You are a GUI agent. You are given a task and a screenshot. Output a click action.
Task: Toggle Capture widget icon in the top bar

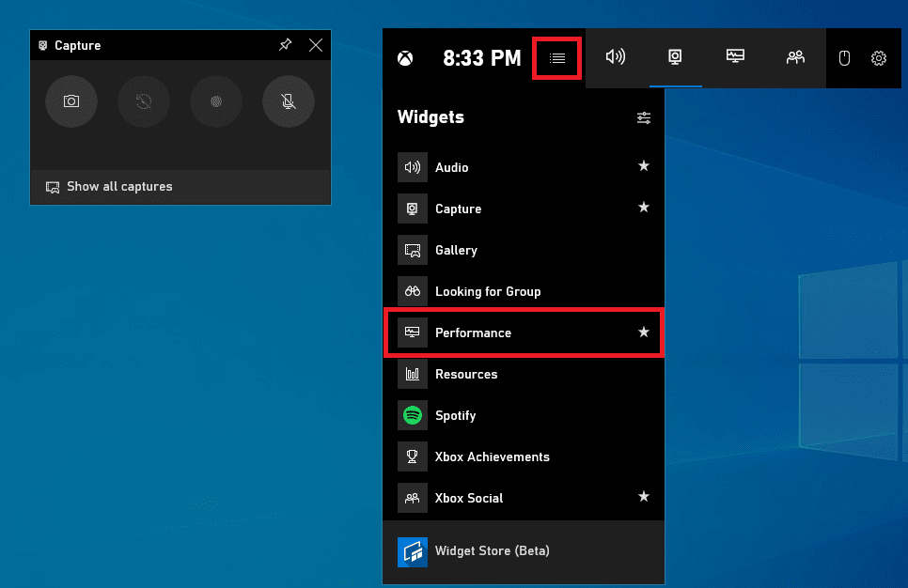675,56
